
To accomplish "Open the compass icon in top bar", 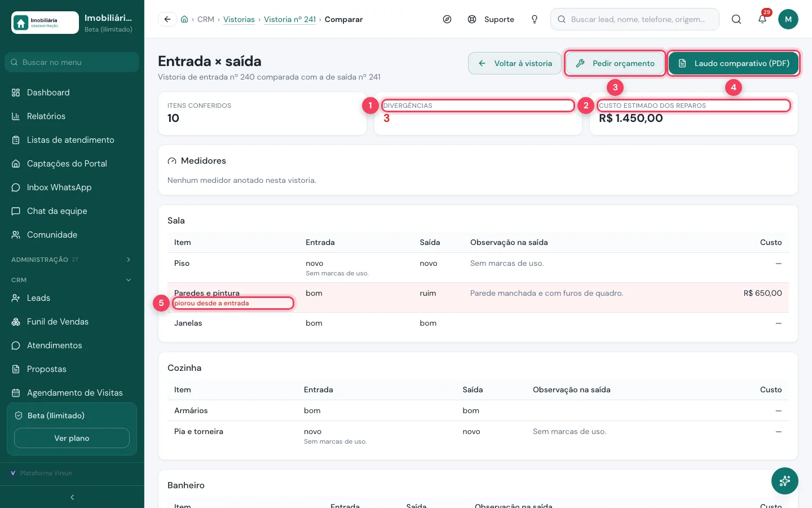I will [447, 19].
